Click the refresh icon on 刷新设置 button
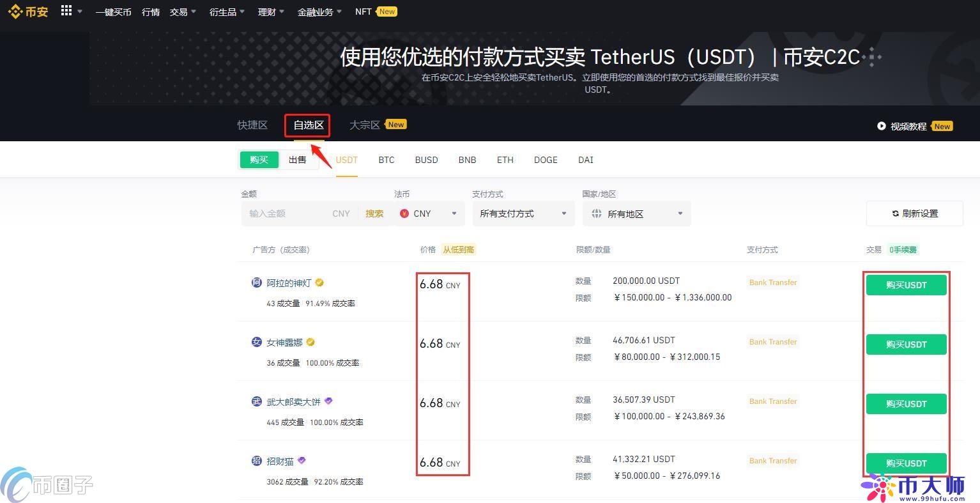 coord(895,213)
